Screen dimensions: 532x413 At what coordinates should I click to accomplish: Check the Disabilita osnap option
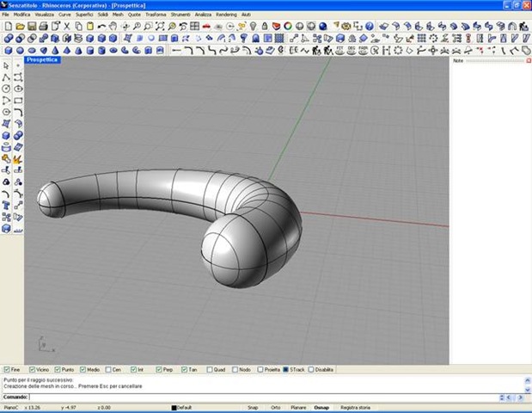click(x=311, y=370)
